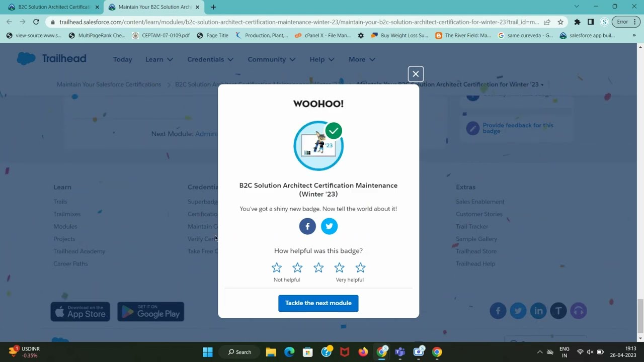Click the taskbar Search box
The height and width of the screenshot is (362, 644).
click(x=240, y=352)
